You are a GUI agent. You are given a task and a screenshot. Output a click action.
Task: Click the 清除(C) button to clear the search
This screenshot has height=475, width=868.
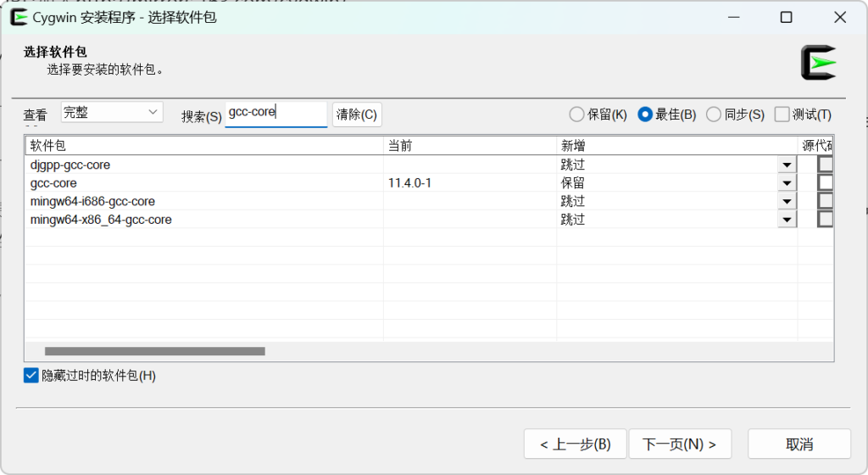click(x=357, y=114)
